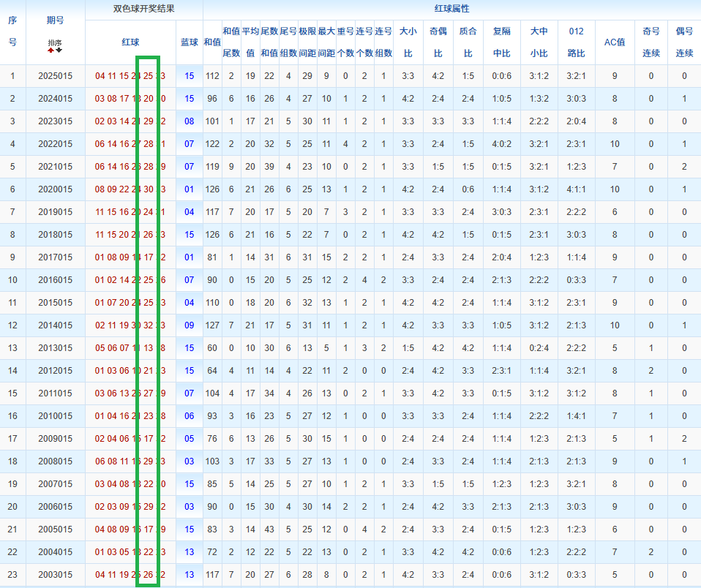Image resolution: width=701 pixels, height=588 pixels.
Task: Click the black descending sort arrow under 期号
Action: [59, 50]
